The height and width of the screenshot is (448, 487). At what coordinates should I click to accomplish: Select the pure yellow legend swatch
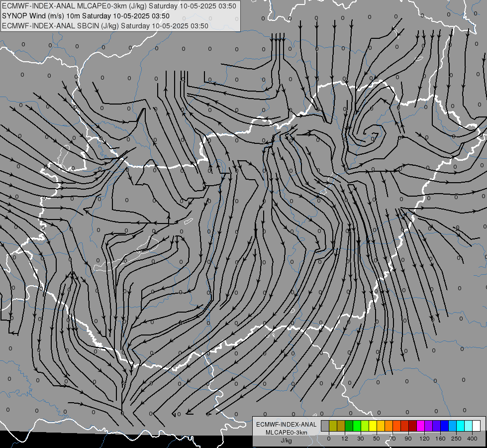pyautogui.click(x=373, y=426)
